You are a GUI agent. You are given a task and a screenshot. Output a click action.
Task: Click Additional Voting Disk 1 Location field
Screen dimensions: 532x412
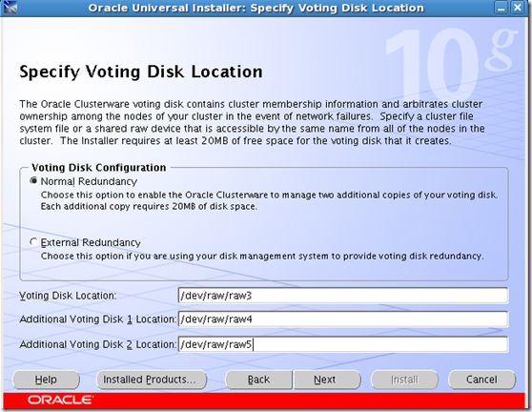point(343,319)
